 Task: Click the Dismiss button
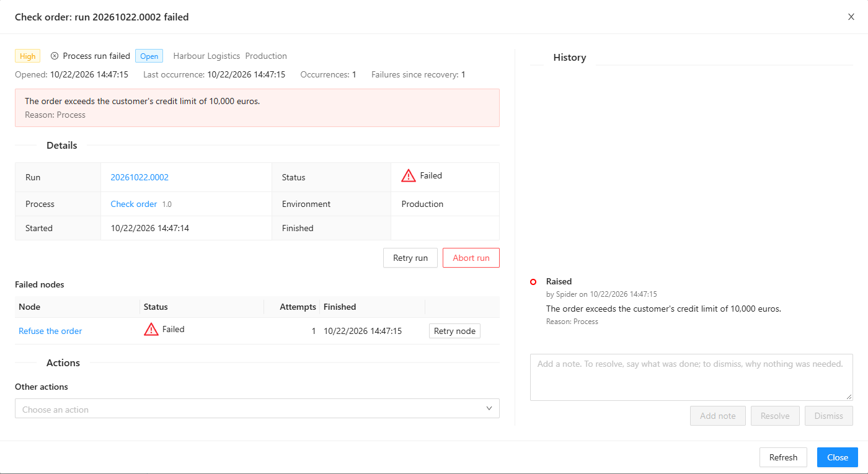click(x=829, y=416)
